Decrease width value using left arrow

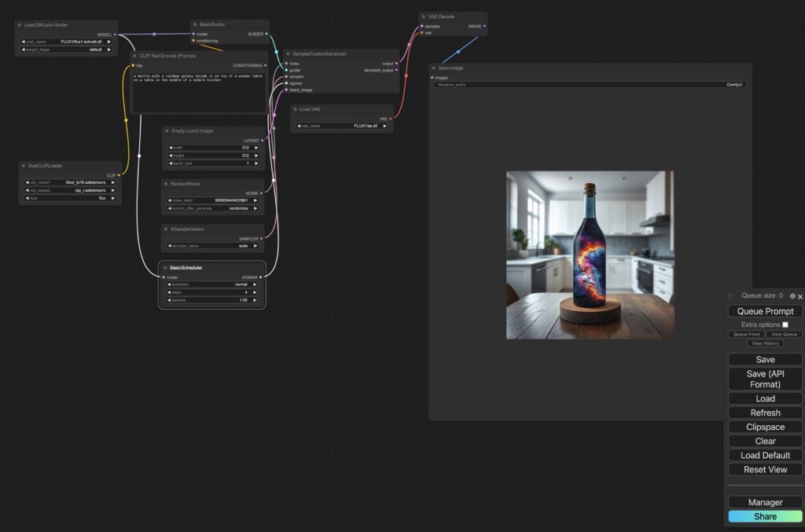pos(171,147)
